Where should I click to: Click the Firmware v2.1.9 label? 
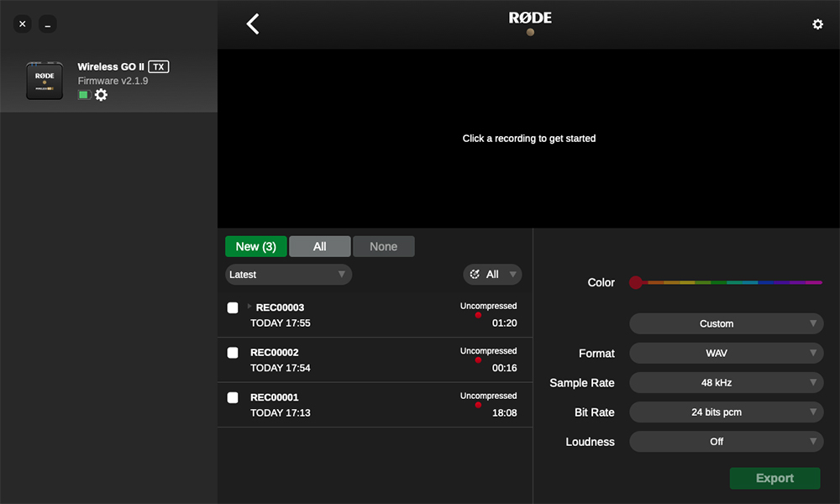113,81
